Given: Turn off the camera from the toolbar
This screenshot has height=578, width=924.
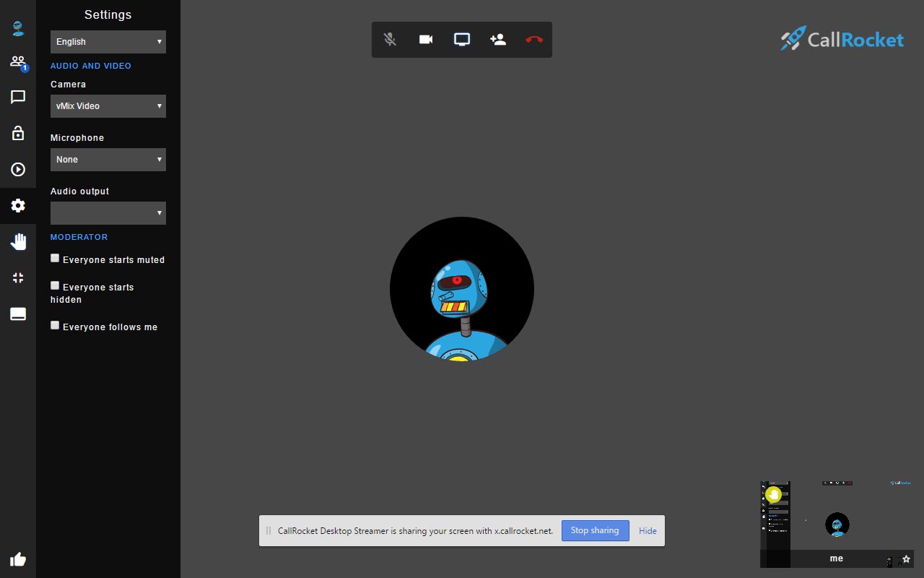Looking at the screenshot, I should coord(426,40).
